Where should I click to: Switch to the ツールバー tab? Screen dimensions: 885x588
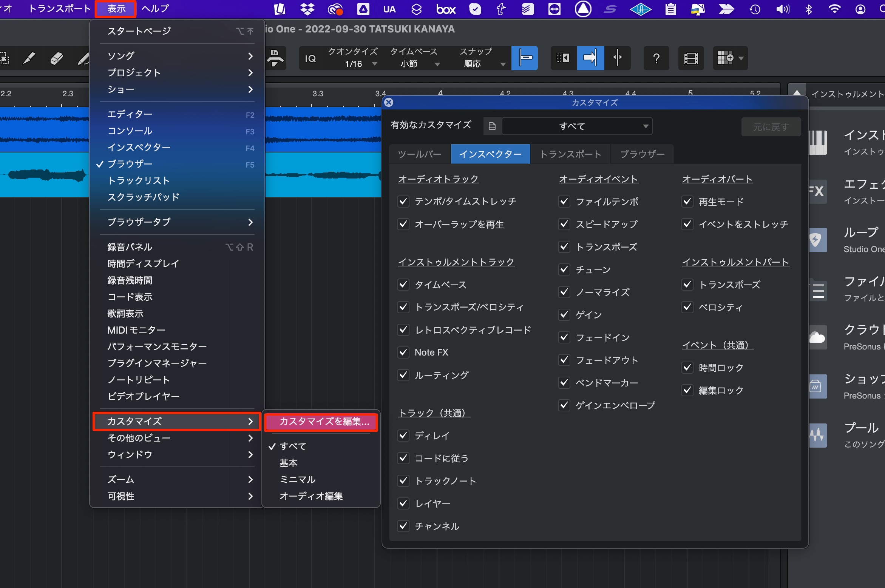(420, 154)
